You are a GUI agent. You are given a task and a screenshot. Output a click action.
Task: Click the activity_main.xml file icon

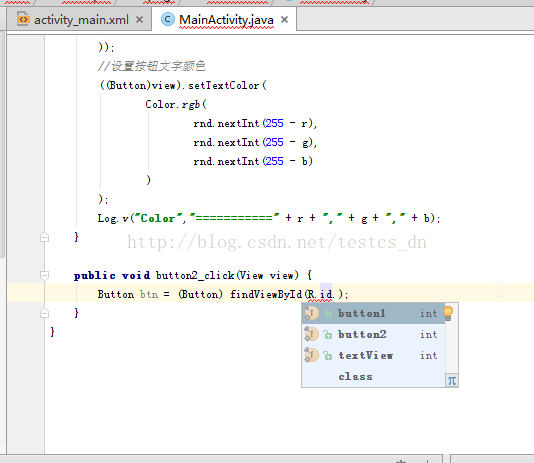[x=23, y=19]
